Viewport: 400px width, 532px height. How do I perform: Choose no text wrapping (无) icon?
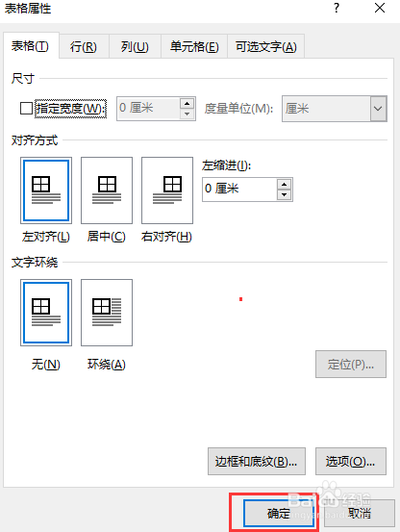(46, 313)
